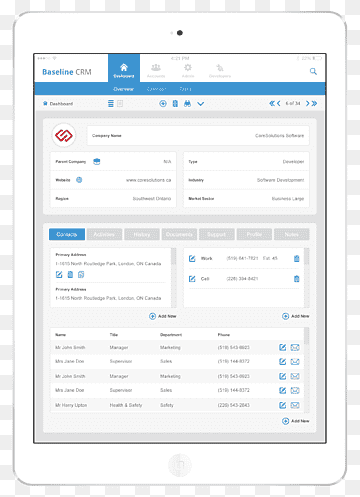The image size is (360, 497).
Task: Click Add New below the phone list
Action: pos(296,316)
